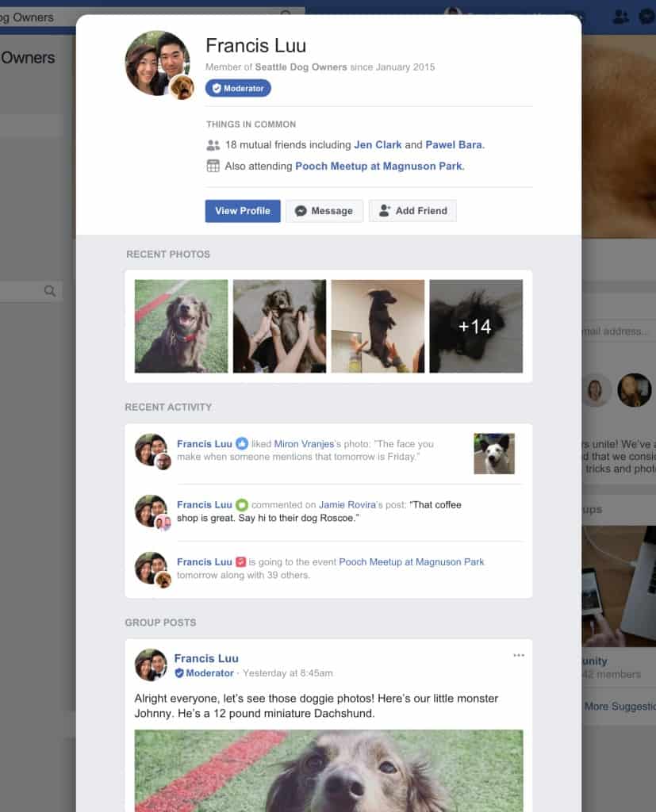
Task: Open the Pooch Meetup at Magnuson Park link in Things in Common
Action: click(378, 167)
